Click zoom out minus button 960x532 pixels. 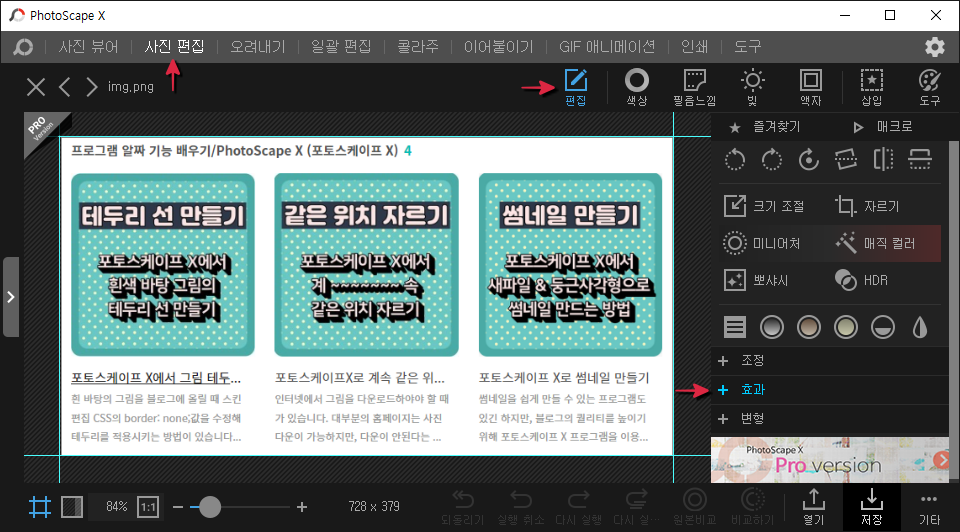(178, 507)
